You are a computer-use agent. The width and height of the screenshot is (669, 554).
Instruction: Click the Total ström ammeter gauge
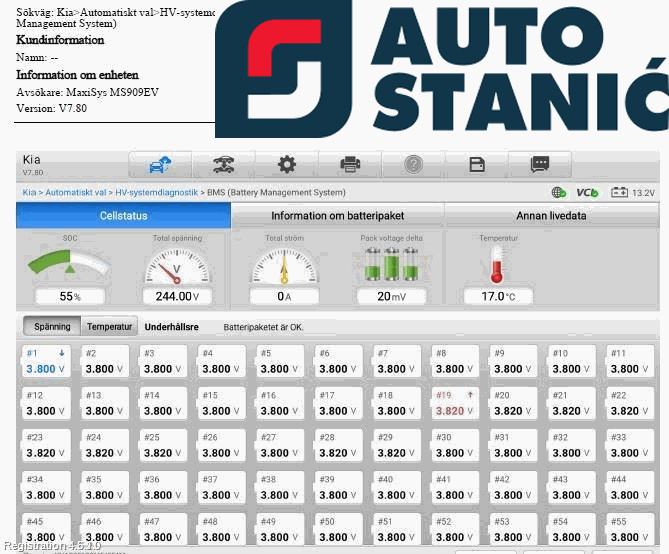pos(284,266)
